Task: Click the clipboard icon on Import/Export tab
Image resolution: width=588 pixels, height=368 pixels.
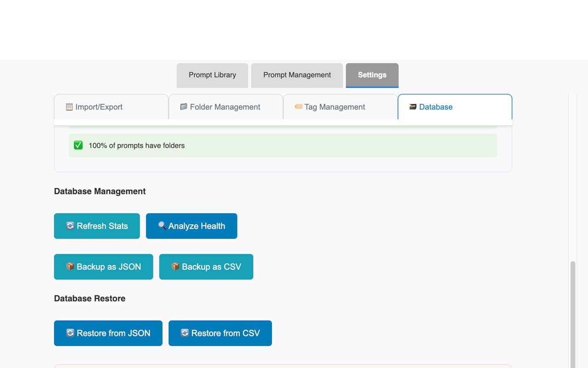Action: click(x=69, y=107)
